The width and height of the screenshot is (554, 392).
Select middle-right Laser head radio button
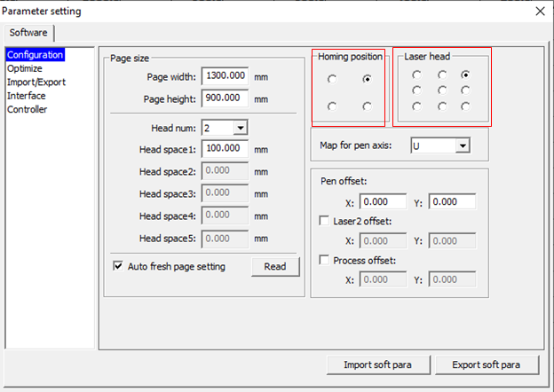pos(465,90)
